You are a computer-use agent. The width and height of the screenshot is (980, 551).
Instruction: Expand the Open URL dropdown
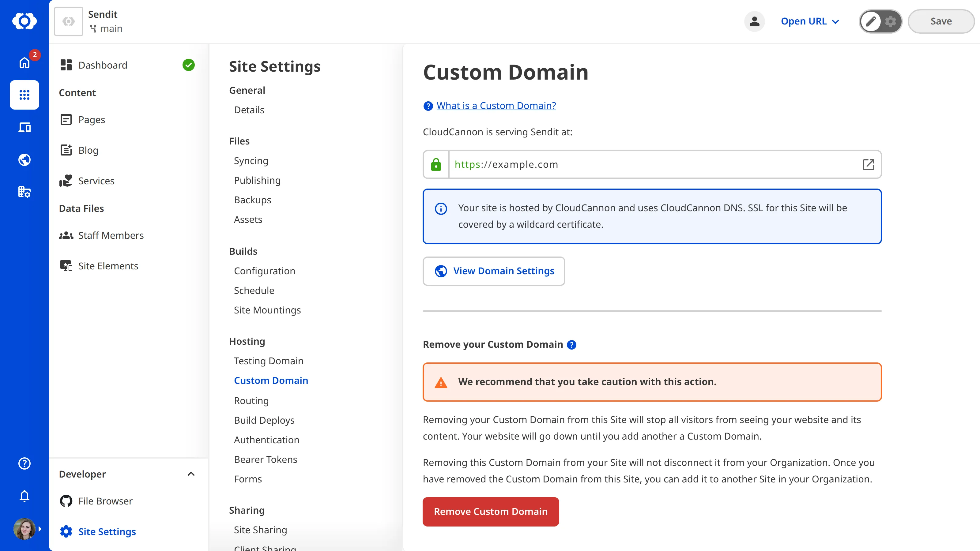click(810, 21)
